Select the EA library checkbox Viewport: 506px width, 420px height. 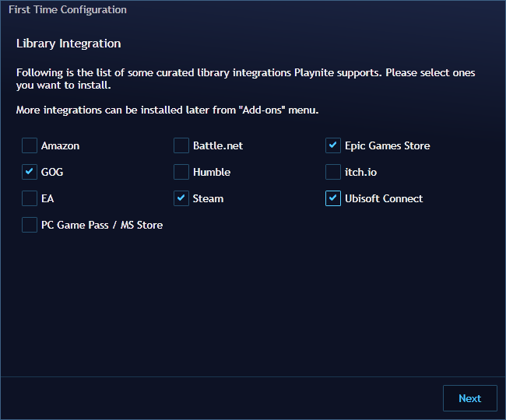[x=30, y=198]
